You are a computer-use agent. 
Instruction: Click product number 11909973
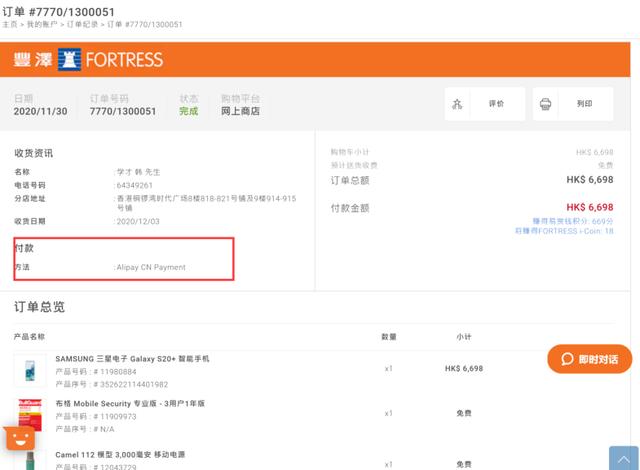point(118,417)
